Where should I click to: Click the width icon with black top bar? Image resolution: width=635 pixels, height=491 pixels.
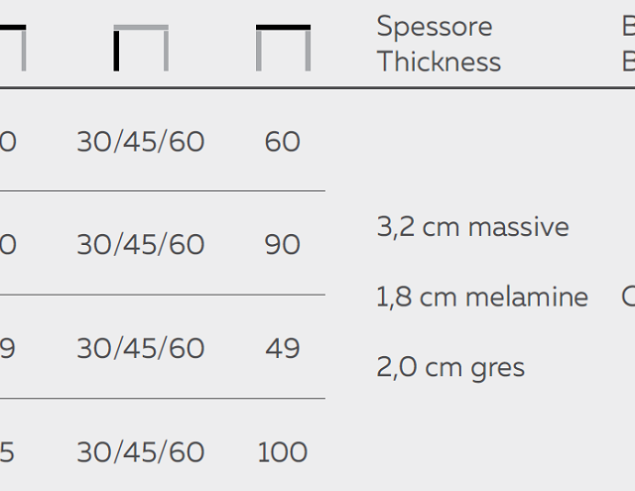click(283, 48)
